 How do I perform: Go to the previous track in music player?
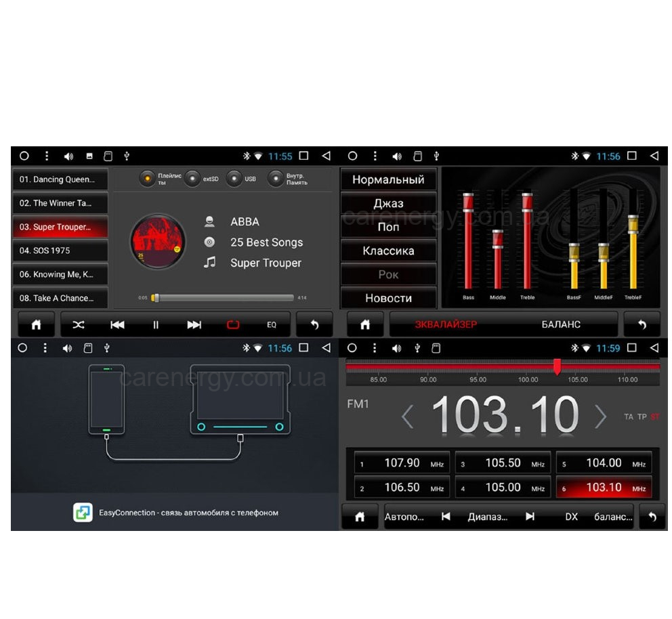(x=117, y=325)
